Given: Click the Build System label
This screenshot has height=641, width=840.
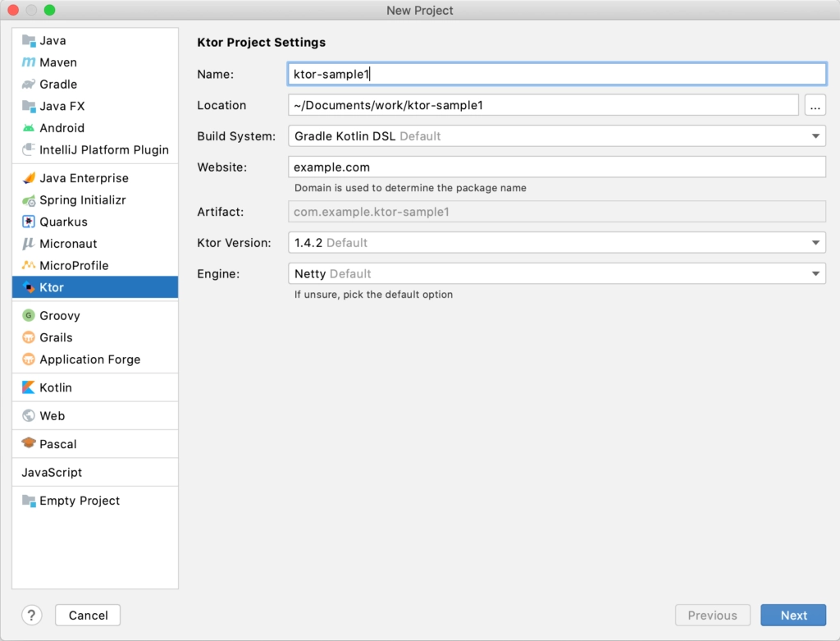Looking at the screenshot, I should click(x=236, y=136).
